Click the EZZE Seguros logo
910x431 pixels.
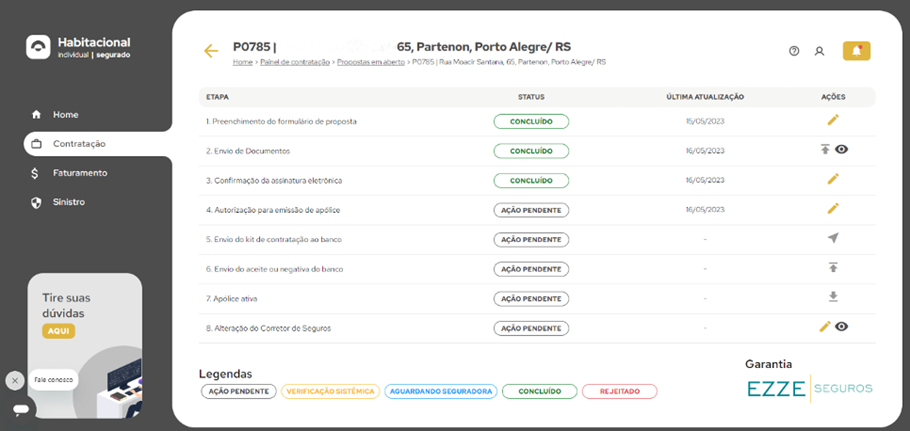810,389
